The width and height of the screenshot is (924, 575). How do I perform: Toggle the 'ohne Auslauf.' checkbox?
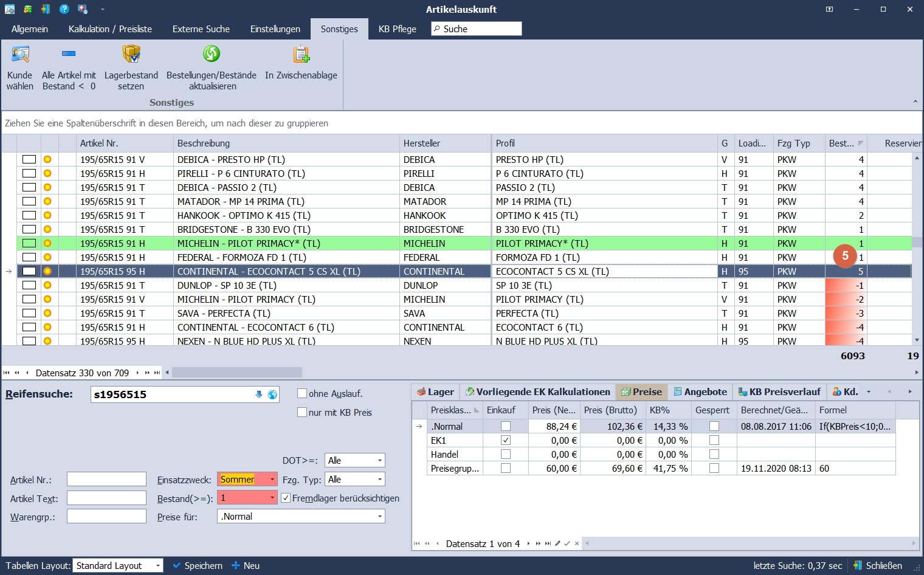[x=302, y=394]
